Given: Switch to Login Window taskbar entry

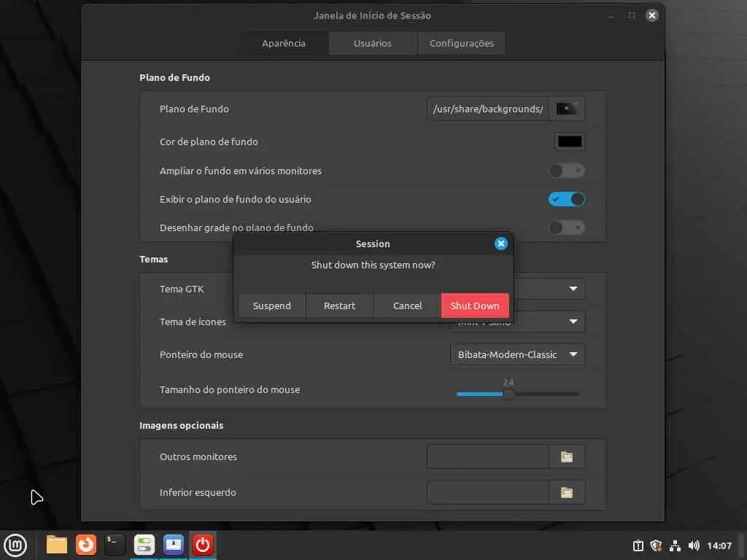Looking at the screenshot, I should [174, 545].
